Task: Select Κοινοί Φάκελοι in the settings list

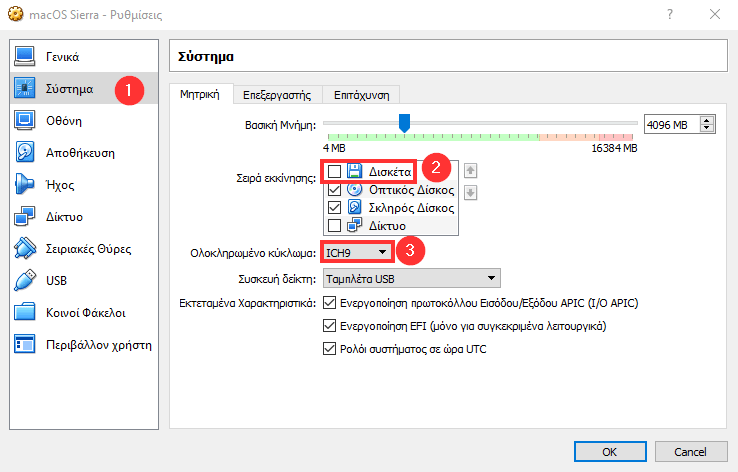Action: (x=86, y=313)
